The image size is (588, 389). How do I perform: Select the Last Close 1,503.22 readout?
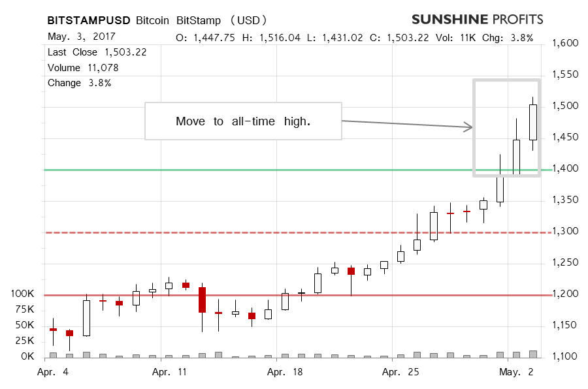[96, 52]
